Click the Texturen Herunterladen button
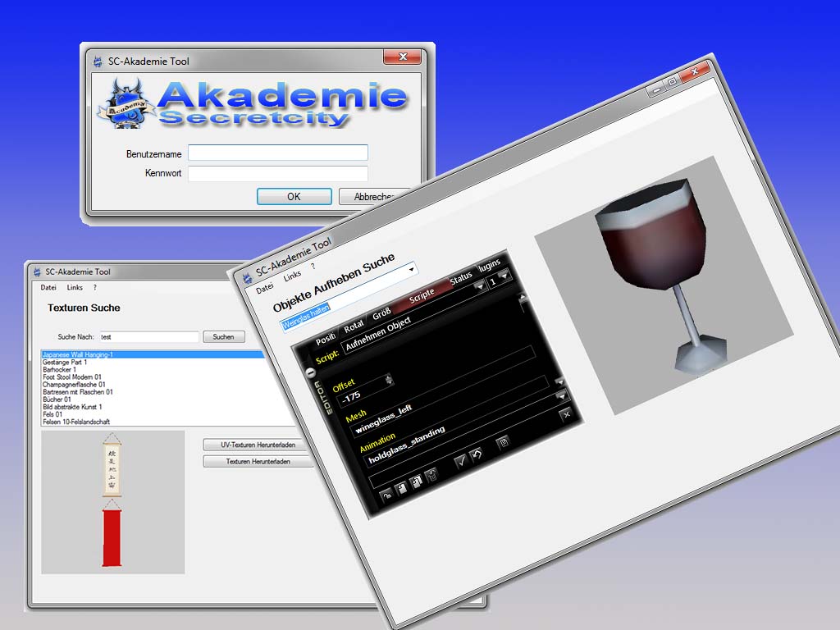 click(x=258, y=461)
